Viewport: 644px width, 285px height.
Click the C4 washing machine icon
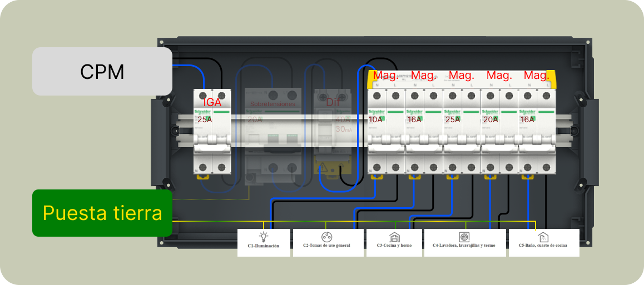(464, 237)
